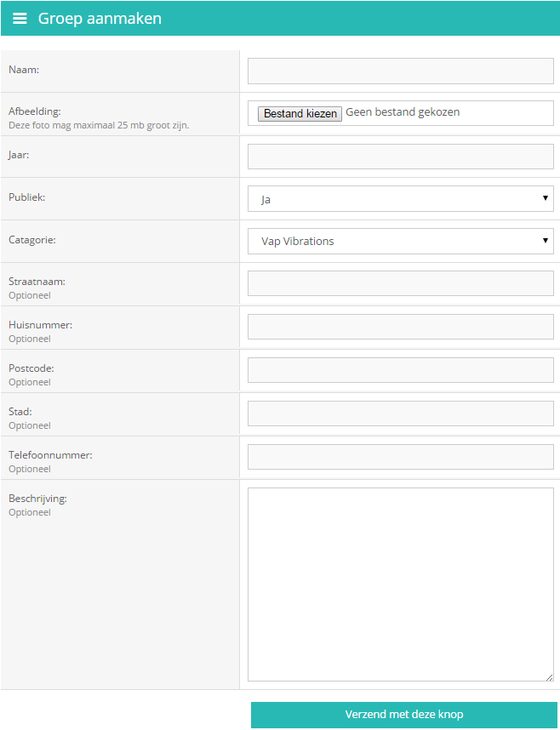Click the Catagorie dropdown arrow
The width and height of the screenshot is (560, 730).
click(545, 241)
